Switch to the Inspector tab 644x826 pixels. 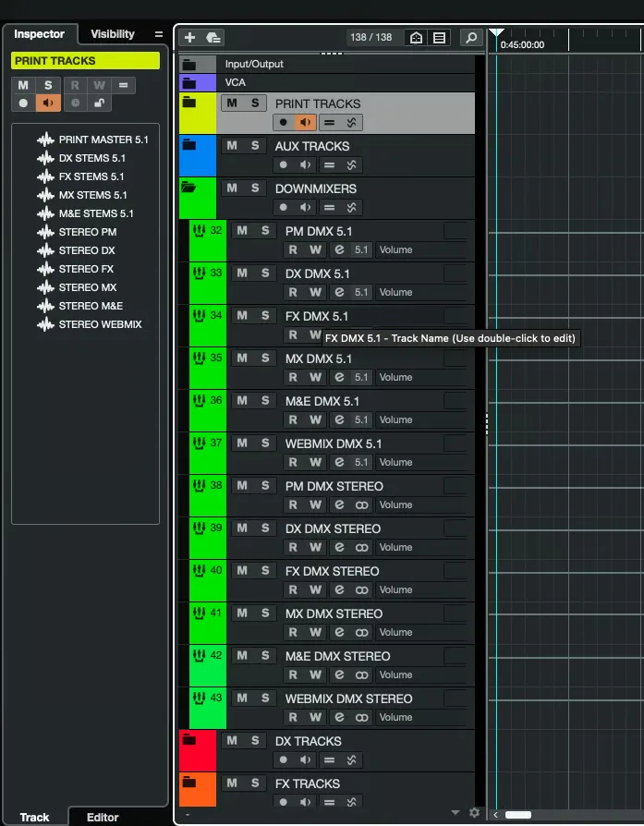tap(40, 34)
